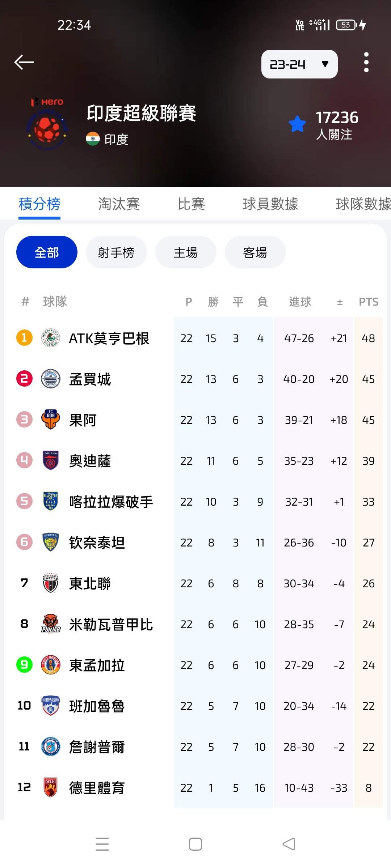Toggle the blue follow star
The image size is (391, 868).
tap(297, 124)
